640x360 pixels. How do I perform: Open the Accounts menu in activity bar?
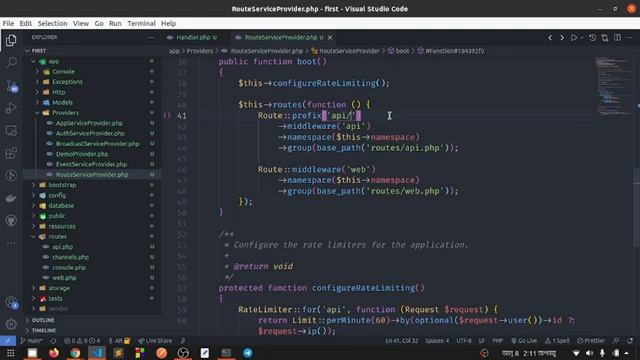[x=11, y=302]
